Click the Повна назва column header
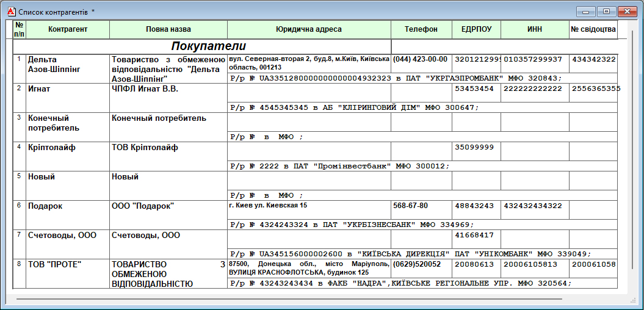 (x=168, y=29)
